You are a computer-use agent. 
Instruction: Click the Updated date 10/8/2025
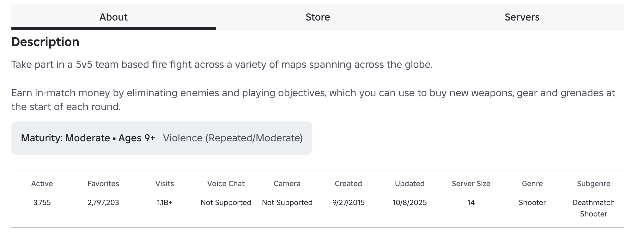pos(410,203)
